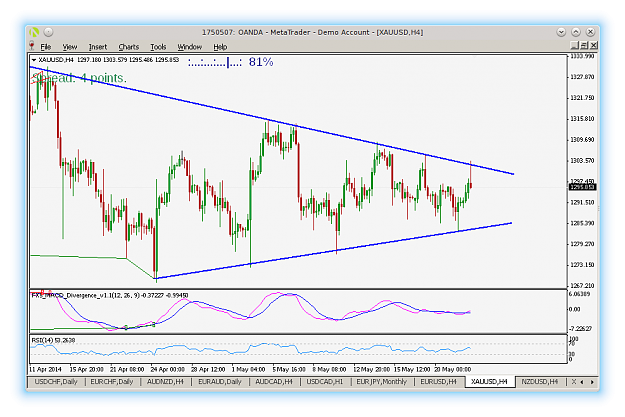Click the 24 Apr 00:00 time axis label

coord(167,370)
